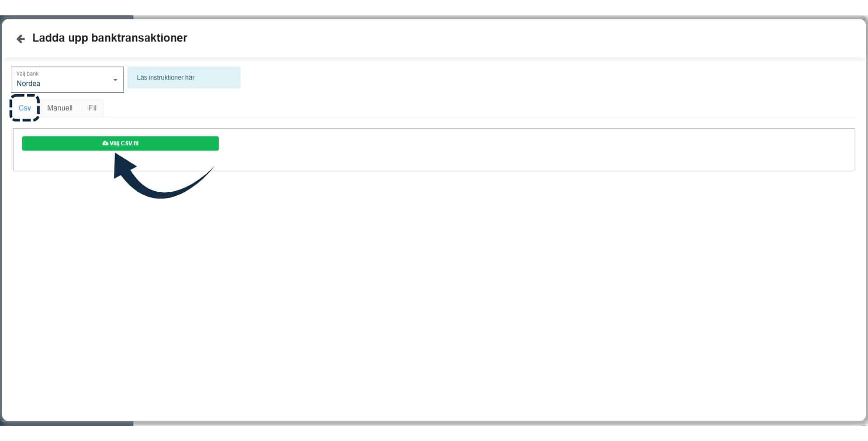Switch to the Csv tab
The height and width of the screenshot is (441, 868).
click(x=25, y=108)
